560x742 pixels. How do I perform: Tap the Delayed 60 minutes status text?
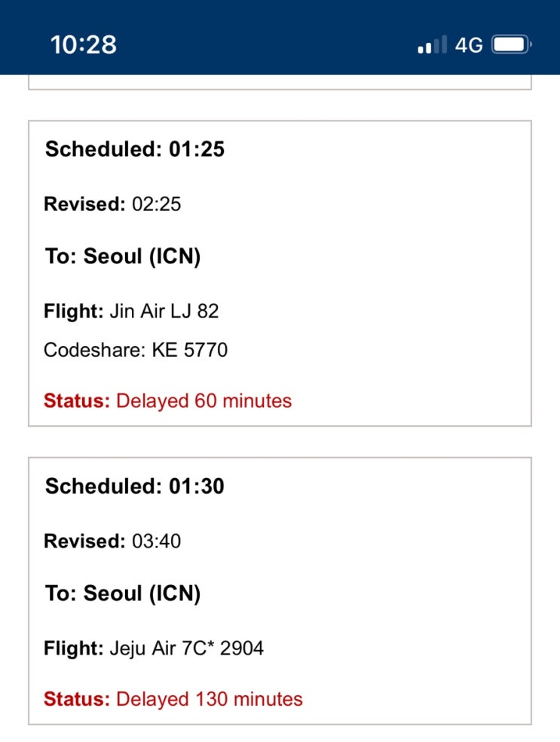point(203,400)
